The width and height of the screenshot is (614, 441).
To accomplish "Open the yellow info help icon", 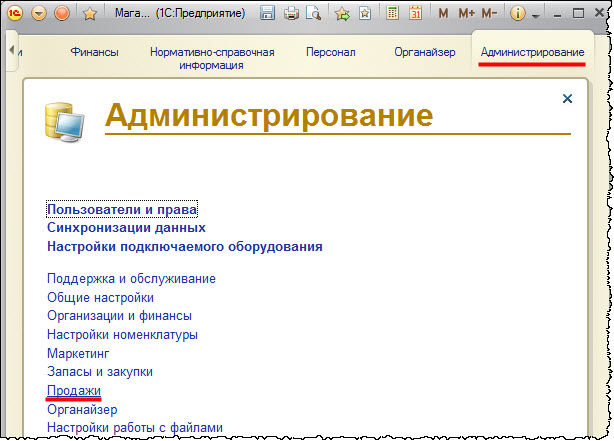I will (x=518, y=13).
